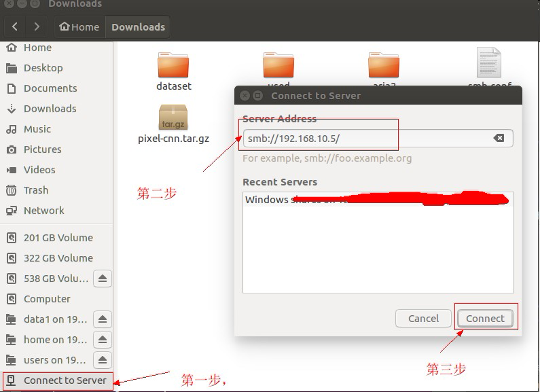Viewport: 540px width, 392px height.
Task: Select the smb.conf text file
Action: (488, 64)
